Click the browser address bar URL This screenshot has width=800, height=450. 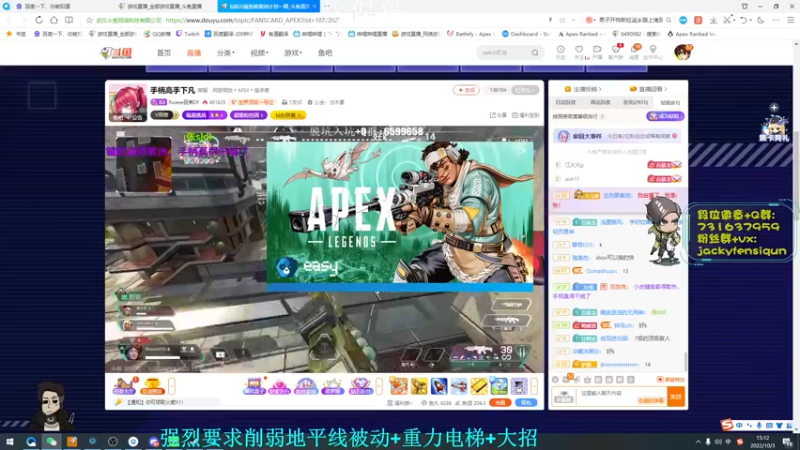coord(253,20)
